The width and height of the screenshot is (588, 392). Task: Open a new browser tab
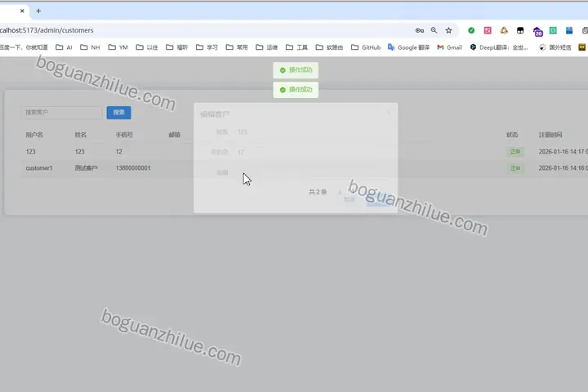pyautogui.click(x=38, y=11)
